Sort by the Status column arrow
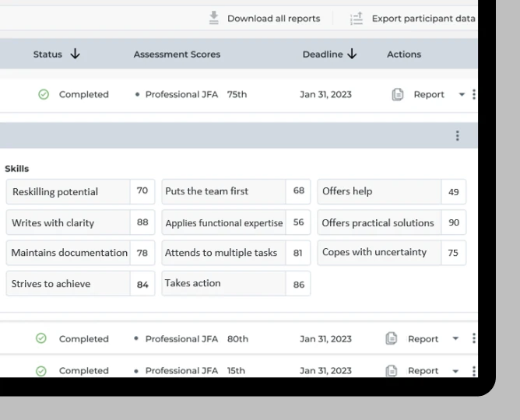The width and height of the screenshot is (520, 420). click(75, 54)
